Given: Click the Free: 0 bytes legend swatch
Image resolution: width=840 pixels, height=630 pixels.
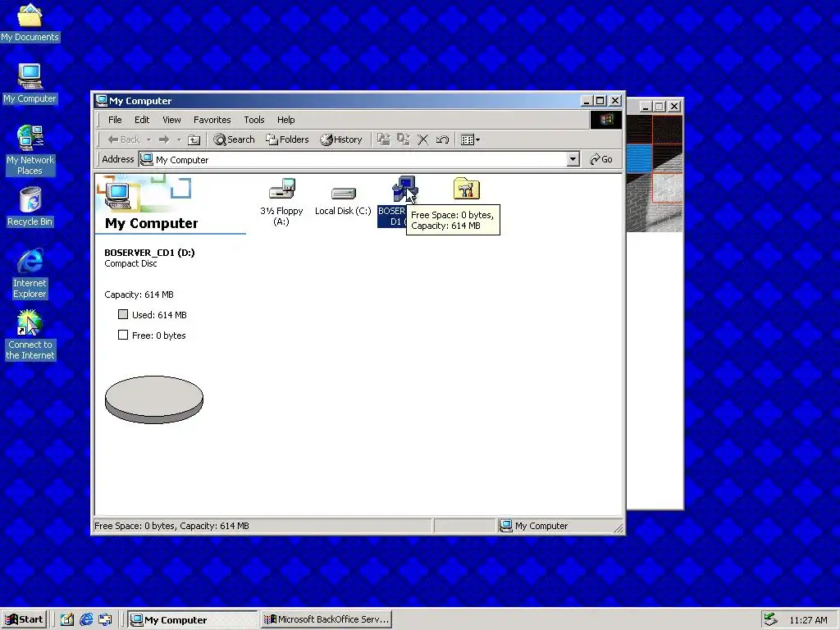Looking at the screenshot, I should (x=123, y=335).
